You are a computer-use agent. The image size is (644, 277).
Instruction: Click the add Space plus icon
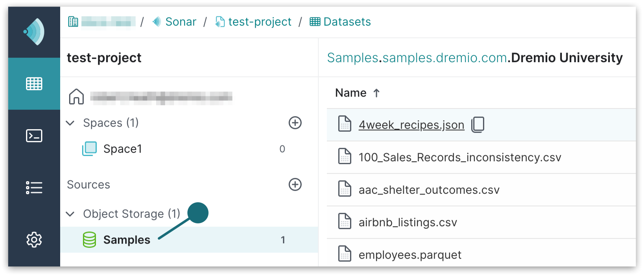coord(295,123)
